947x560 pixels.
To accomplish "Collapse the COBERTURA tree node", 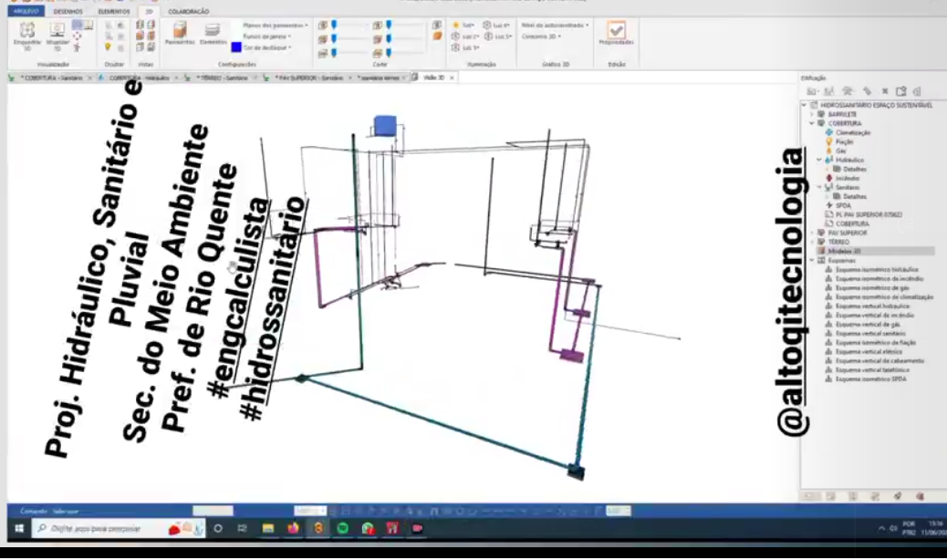I will 812,123.
